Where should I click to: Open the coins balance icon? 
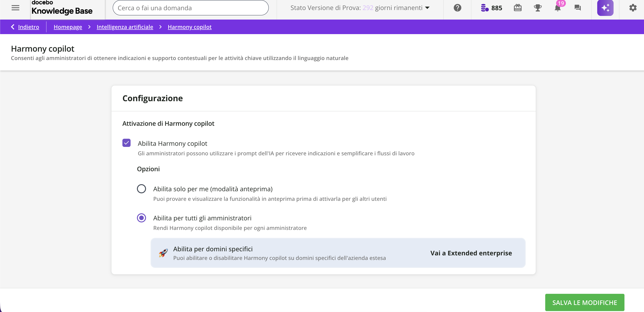tap(485, 8)
